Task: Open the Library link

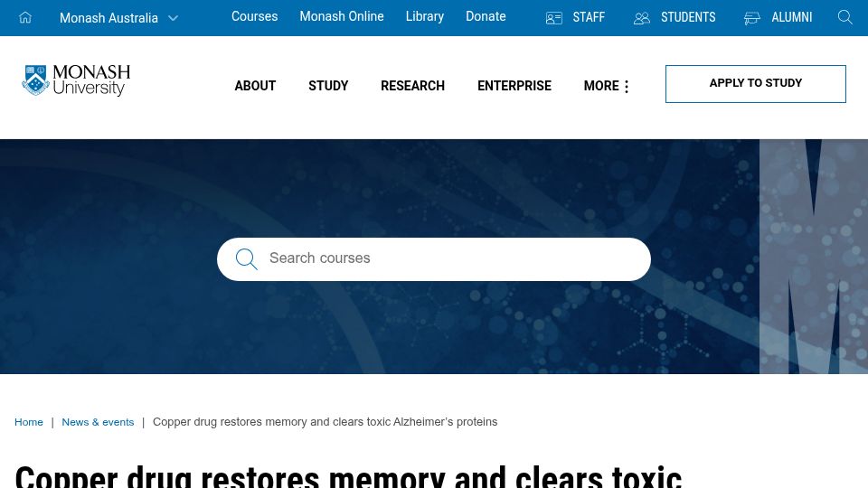Action: tap(425, 16)
